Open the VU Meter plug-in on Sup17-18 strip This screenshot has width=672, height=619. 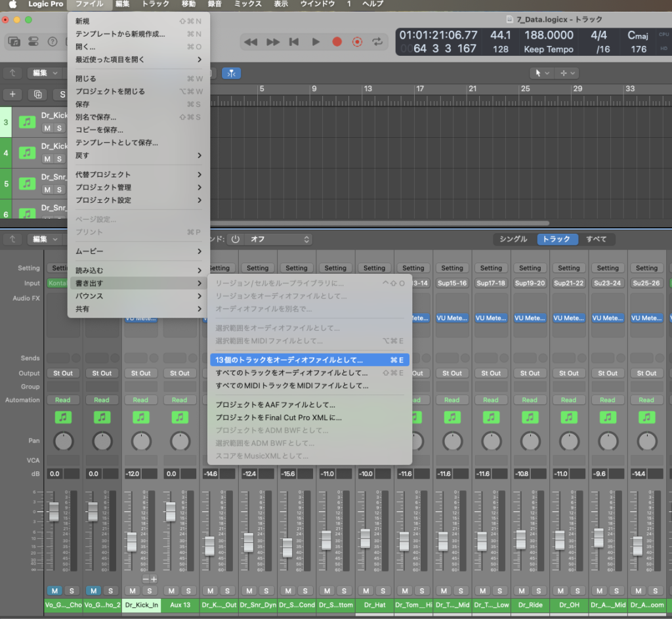pos(491,318)
